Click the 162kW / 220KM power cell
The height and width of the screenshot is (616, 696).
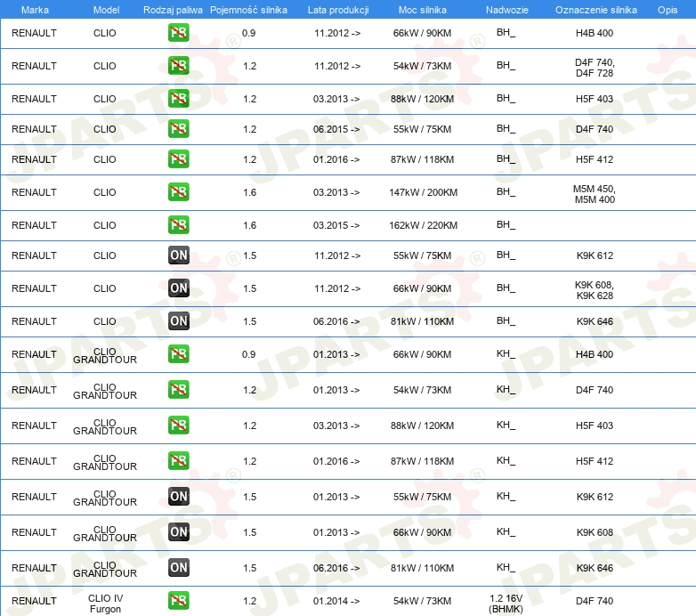pyautogui.click(x=423, y=225)
